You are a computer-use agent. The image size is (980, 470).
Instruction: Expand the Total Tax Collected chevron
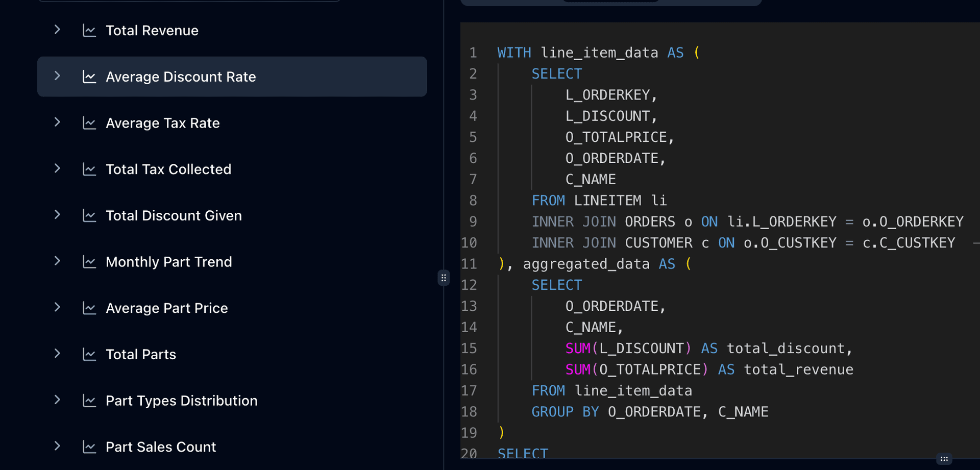tap(57, 169)
